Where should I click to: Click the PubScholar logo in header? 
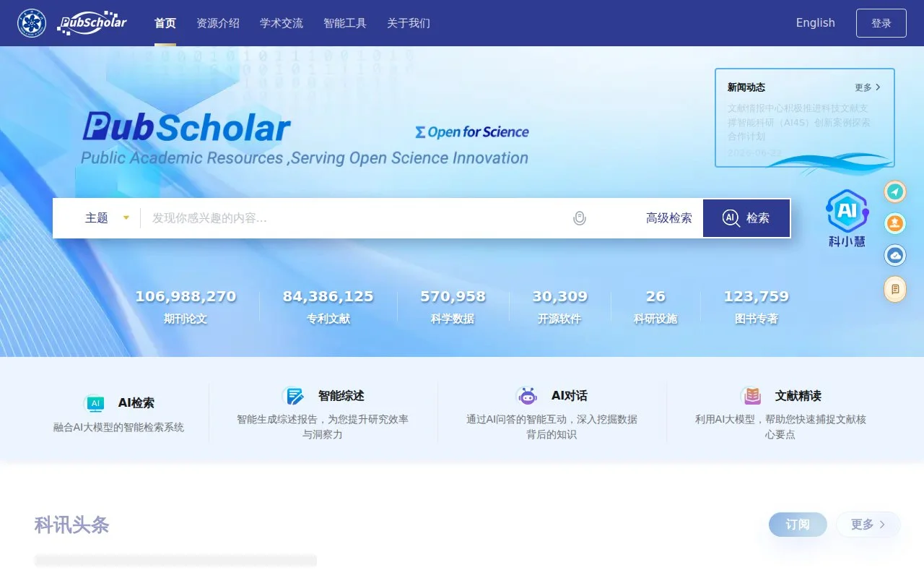pyautogui.click(x=92, y=23)
